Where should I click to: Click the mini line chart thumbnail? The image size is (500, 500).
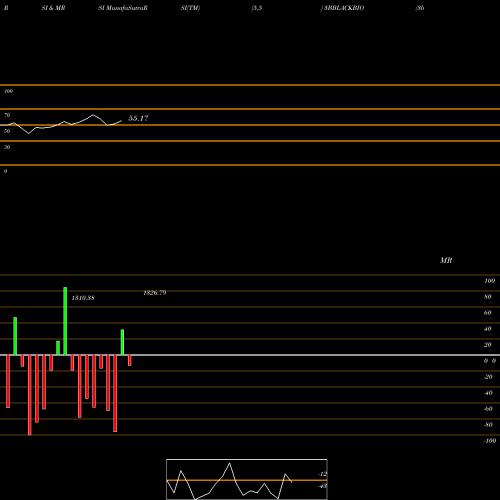(247, 479)
